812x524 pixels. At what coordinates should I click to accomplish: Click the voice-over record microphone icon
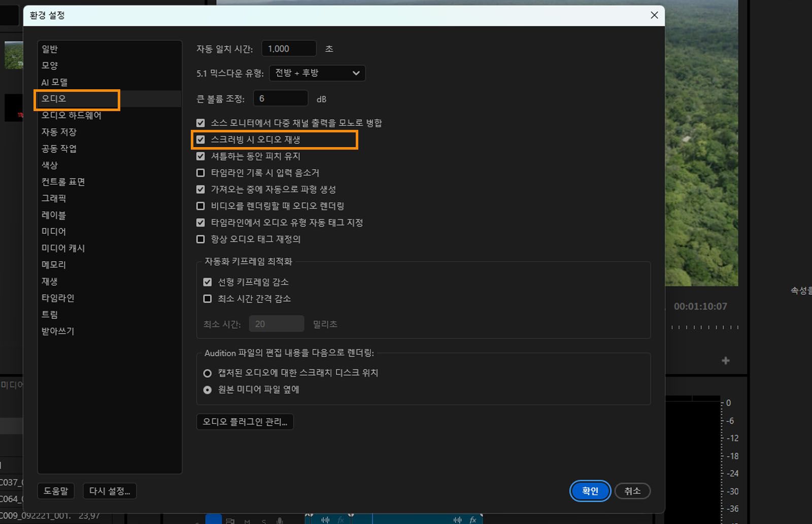click(x=279, y=520)
